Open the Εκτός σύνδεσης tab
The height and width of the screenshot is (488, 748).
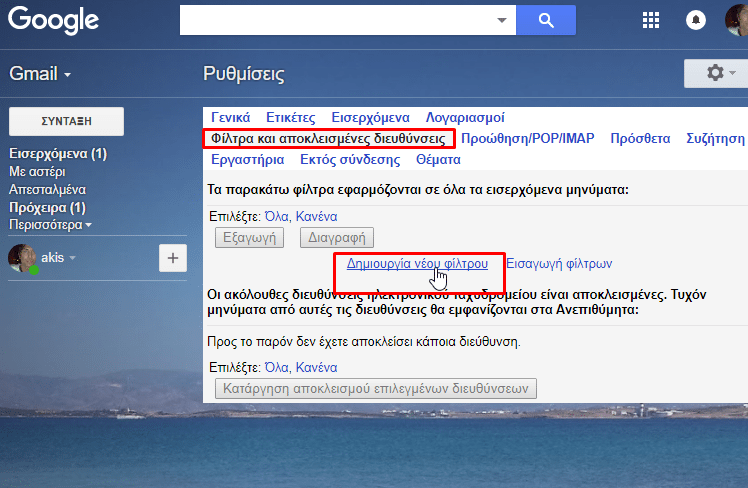[350, 160]
